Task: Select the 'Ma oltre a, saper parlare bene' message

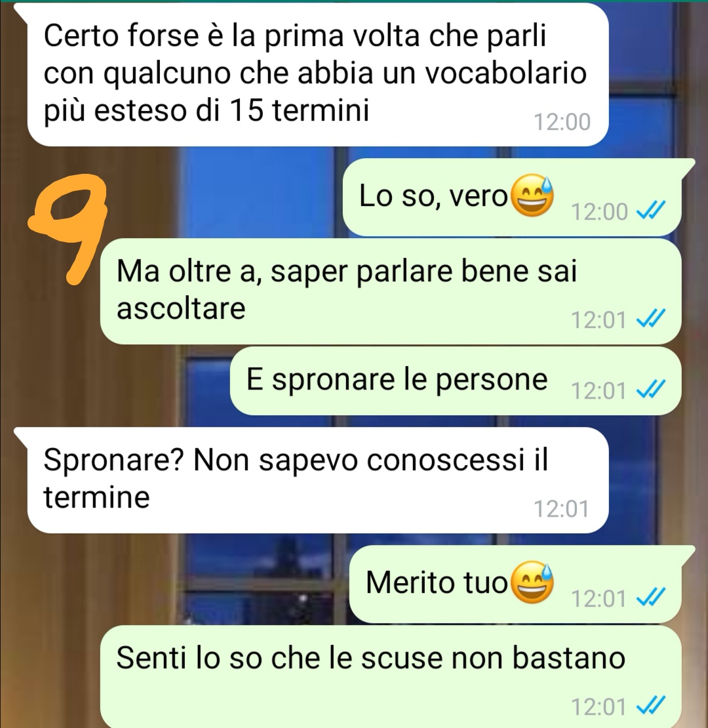Action: 391,291
